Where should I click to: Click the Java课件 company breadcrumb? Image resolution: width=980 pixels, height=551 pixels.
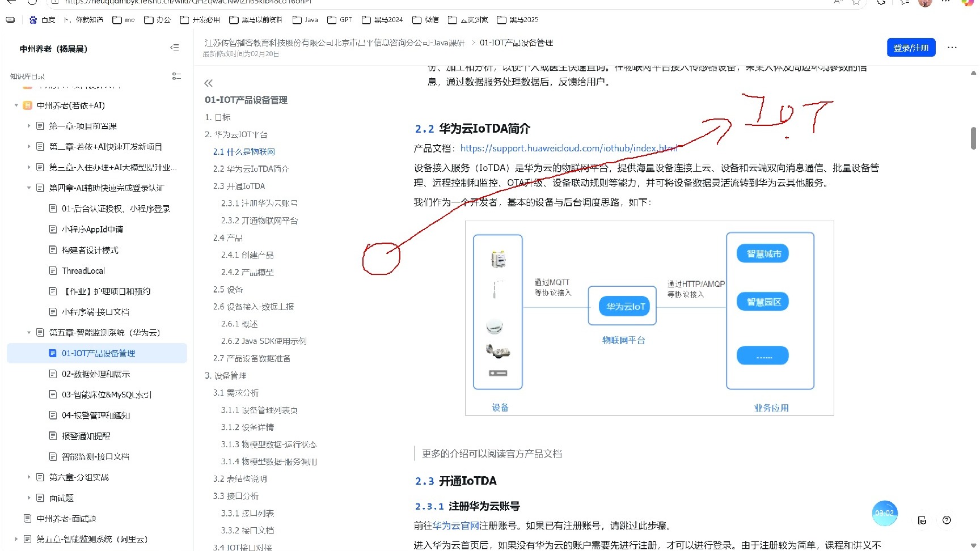(x=334, y=43)
